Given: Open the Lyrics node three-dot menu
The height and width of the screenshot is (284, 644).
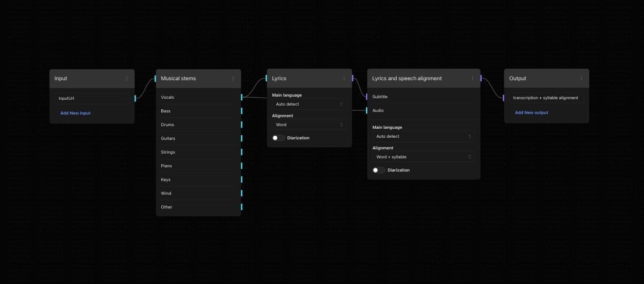Looking at the screenshot, I should (344, 79).
